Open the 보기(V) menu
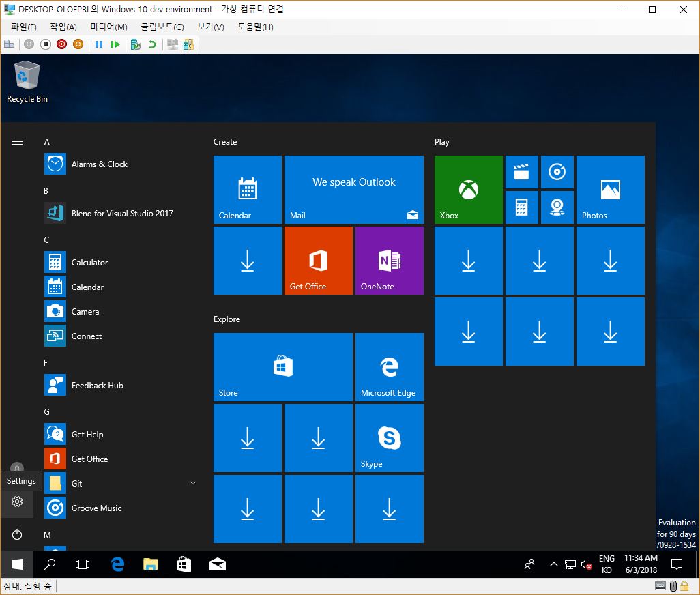This screenshot has width=700, height=595. (211, 27)
